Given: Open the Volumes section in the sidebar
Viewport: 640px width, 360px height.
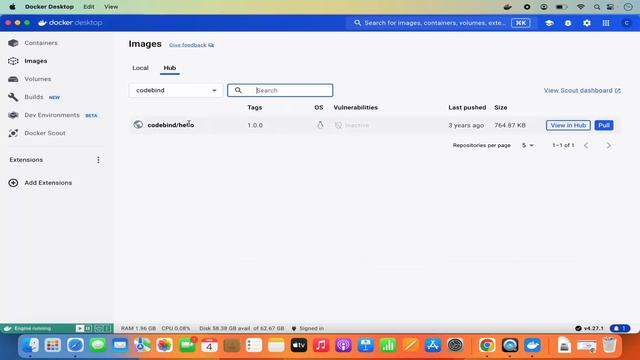Looking at the screenshot, I should [x=38, y=79].
